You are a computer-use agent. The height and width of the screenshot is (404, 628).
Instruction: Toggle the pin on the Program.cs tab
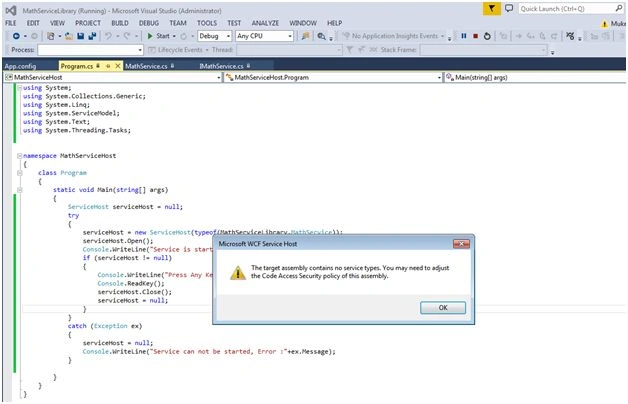(x=108, y=66)
